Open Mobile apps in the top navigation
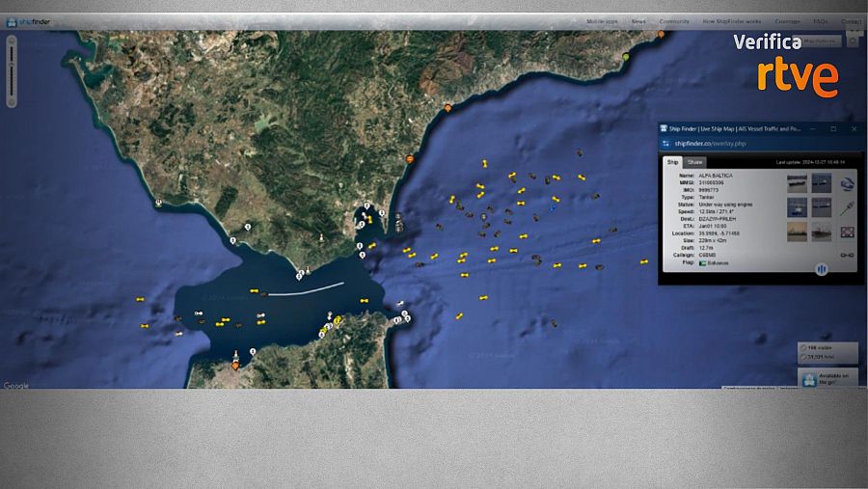 [x=602, y=21]
